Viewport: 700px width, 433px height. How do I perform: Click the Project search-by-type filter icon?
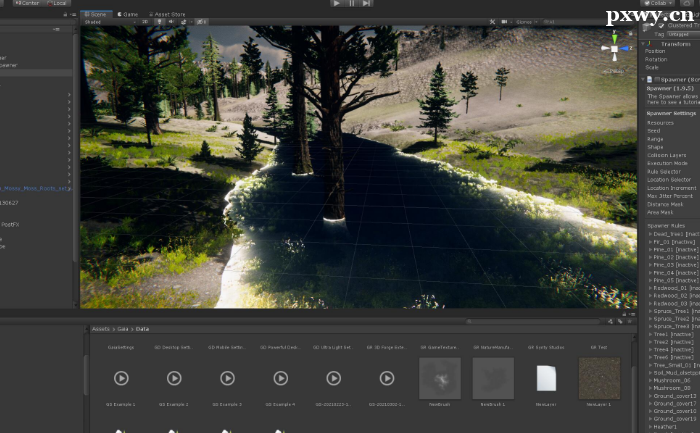(610, 321)
